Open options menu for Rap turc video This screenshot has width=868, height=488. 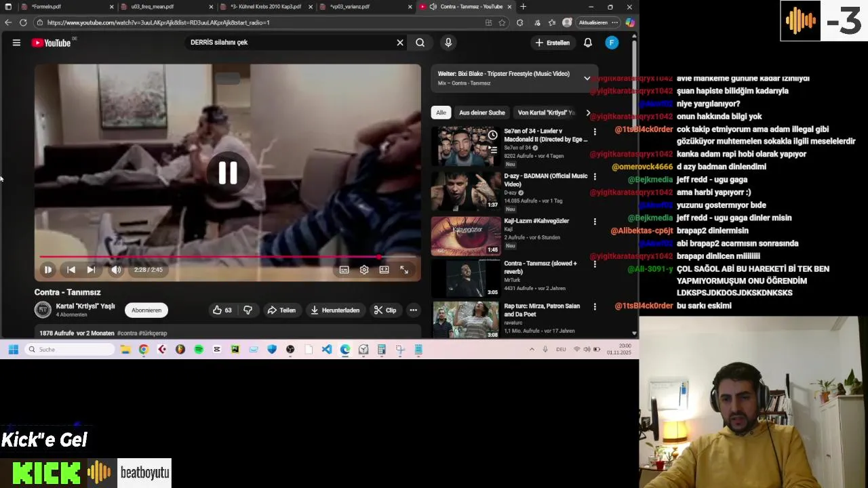pyautogui.click(x=595, y=307)
